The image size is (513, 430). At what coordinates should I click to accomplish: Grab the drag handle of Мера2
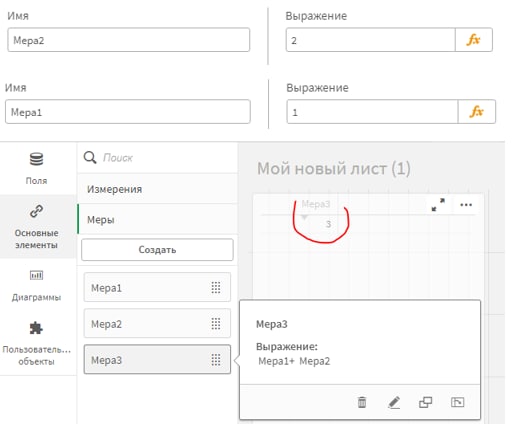216,323
